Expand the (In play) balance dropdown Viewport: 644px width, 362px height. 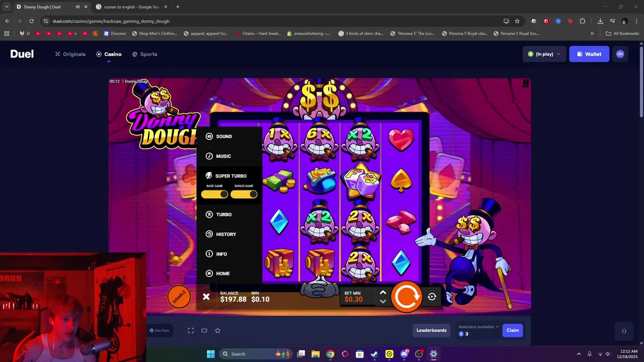coord(544,54)
